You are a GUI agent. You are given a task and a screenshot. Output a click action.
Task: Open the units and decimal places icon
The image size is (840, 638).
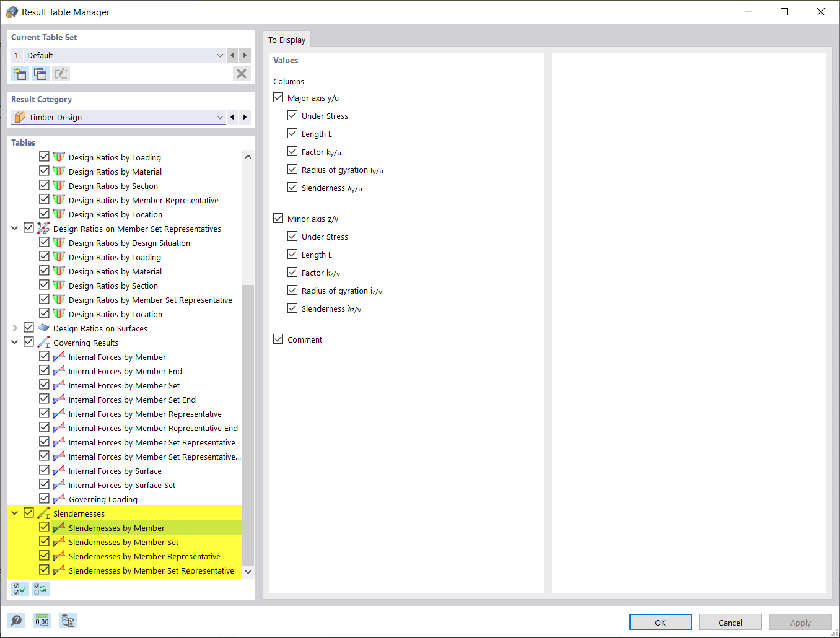coord(42,621)
